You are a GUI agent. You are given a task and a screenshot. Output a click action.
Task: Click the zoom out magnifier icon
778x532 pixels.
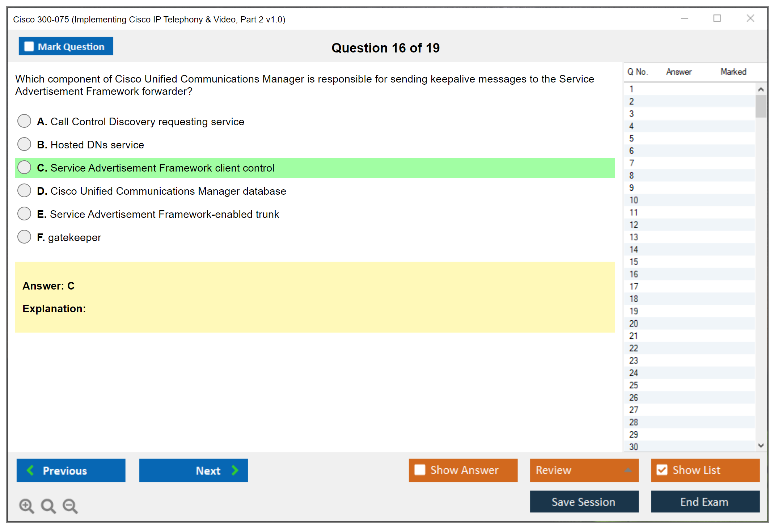70,505
